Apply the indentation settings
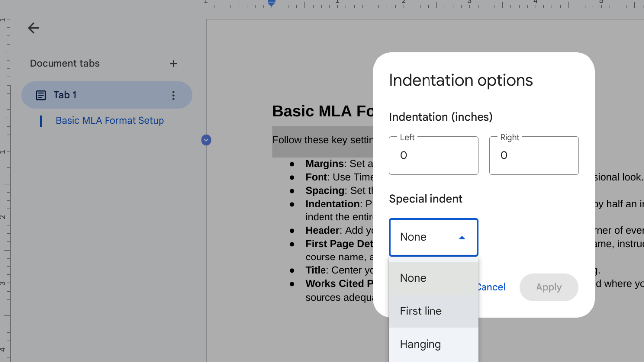 pyautogui.click(x=548, y=287)
